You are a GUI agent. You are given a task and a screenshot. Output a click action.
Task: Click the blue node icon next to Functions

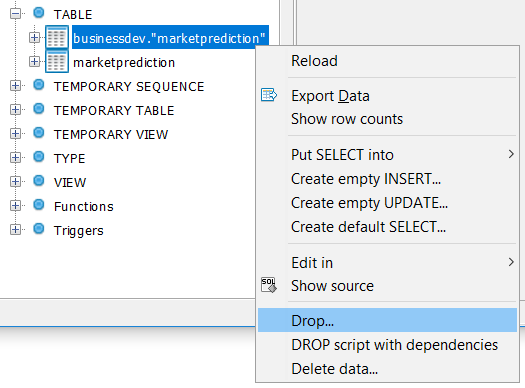click(x=39, y=205)
